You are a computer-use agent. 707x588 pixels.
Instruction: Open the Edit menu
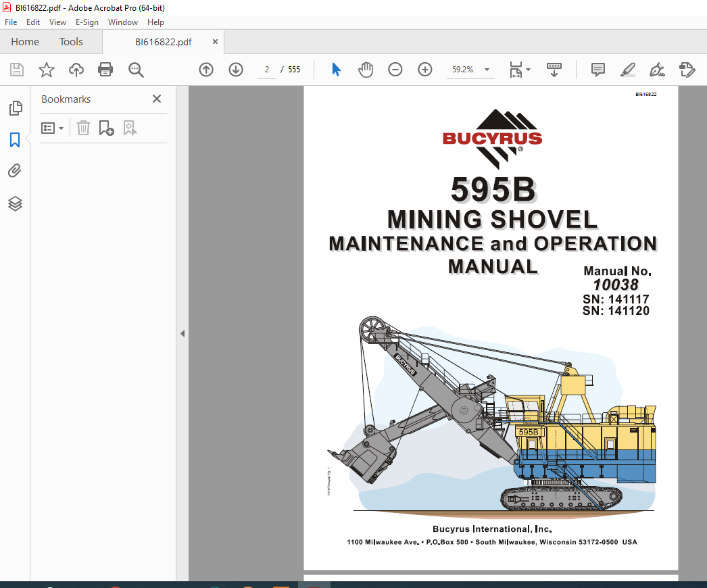(x=33, y=22)
